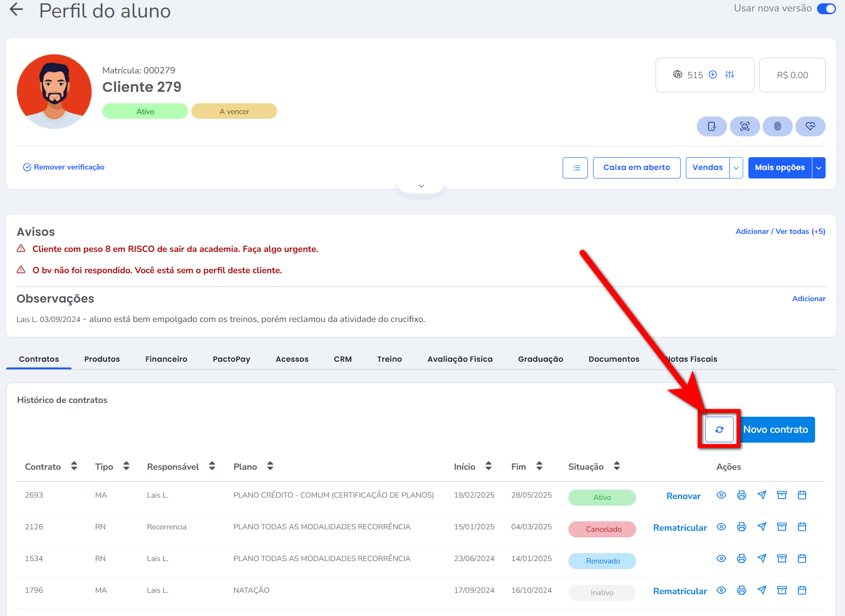Image resolution: width=845 pixels, height=616 pixels.
Task: Click the archive box icon for contract 1796
Action: pyautogui.click(x=782, y=590)
